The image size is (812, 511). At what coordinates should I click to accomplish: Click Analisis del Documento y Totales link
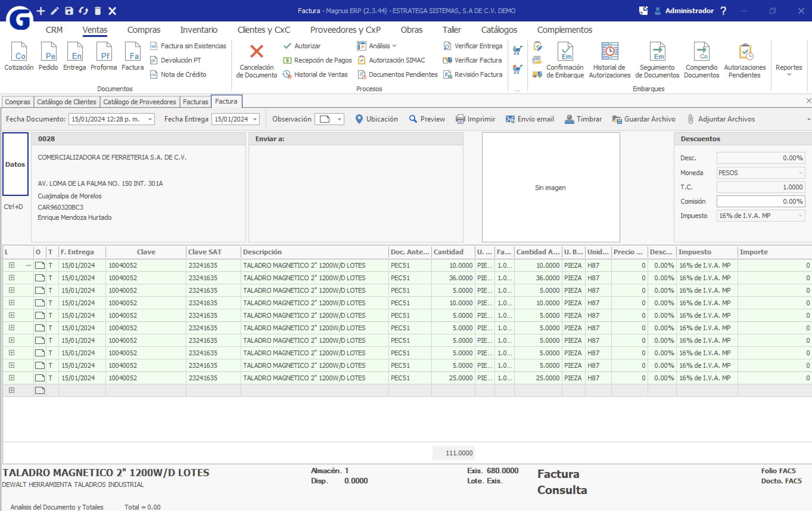[57, 507]
